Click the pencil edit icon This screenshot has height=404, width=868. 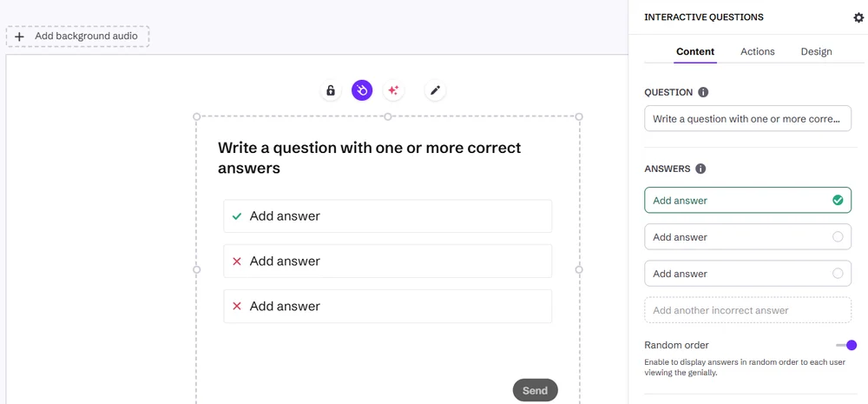(435, 90)
